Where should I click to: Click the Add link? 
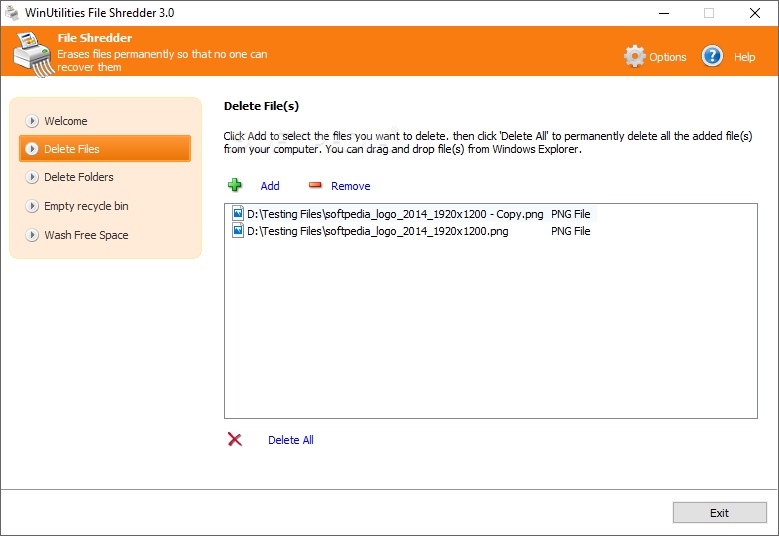[270, 186]
